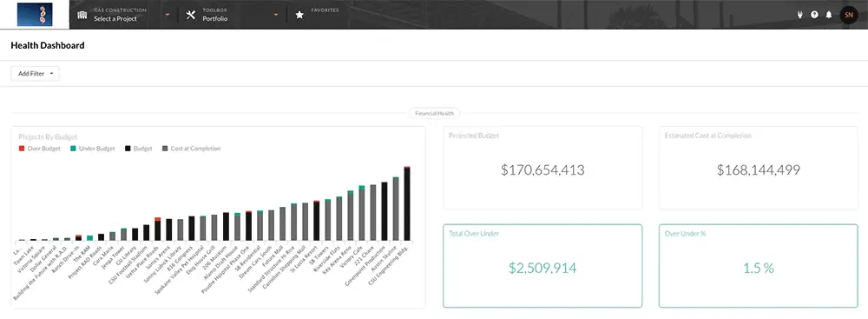Click the Projected Budget card value
This screenshot has height=319, width=868.
pos(542,169)
